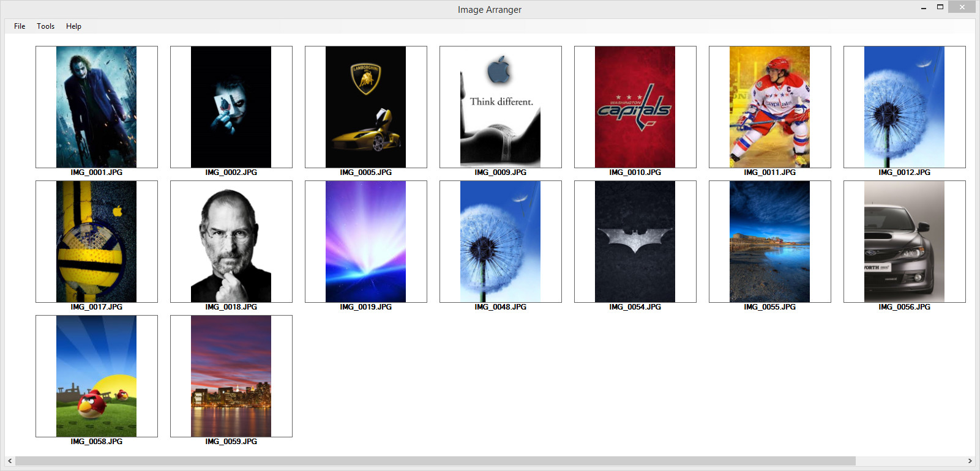Viewport: 980px width, 471px height.
Task: Select the dandelion thumbnail IMG_0048
Action: (x=501, y=242)
